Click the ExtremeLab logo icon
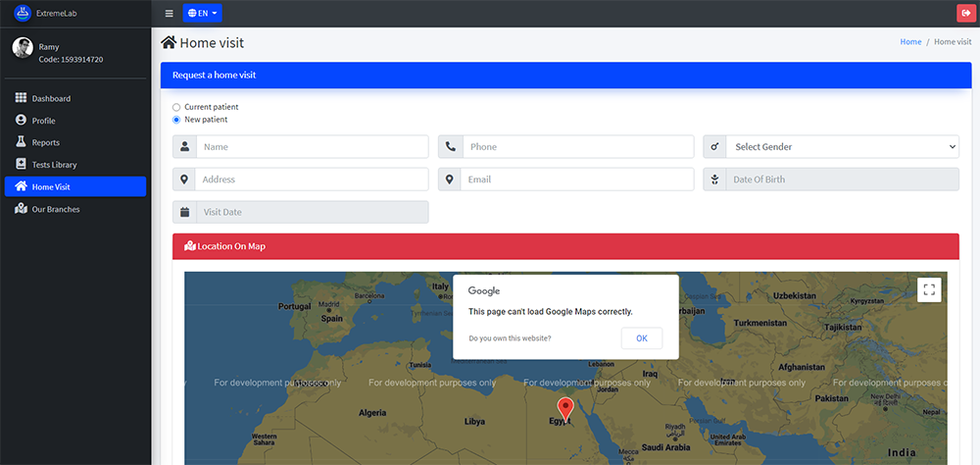The image size is (980, 465). (23, 13)
